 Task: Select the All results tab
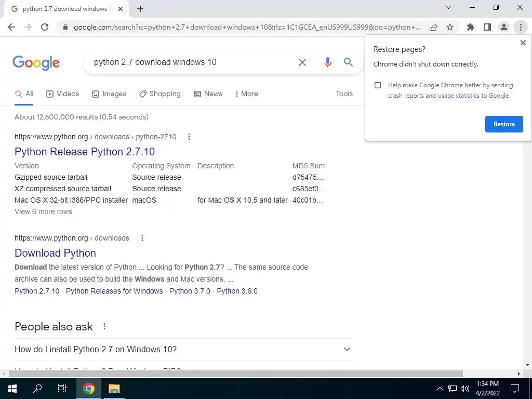point(24,94)
